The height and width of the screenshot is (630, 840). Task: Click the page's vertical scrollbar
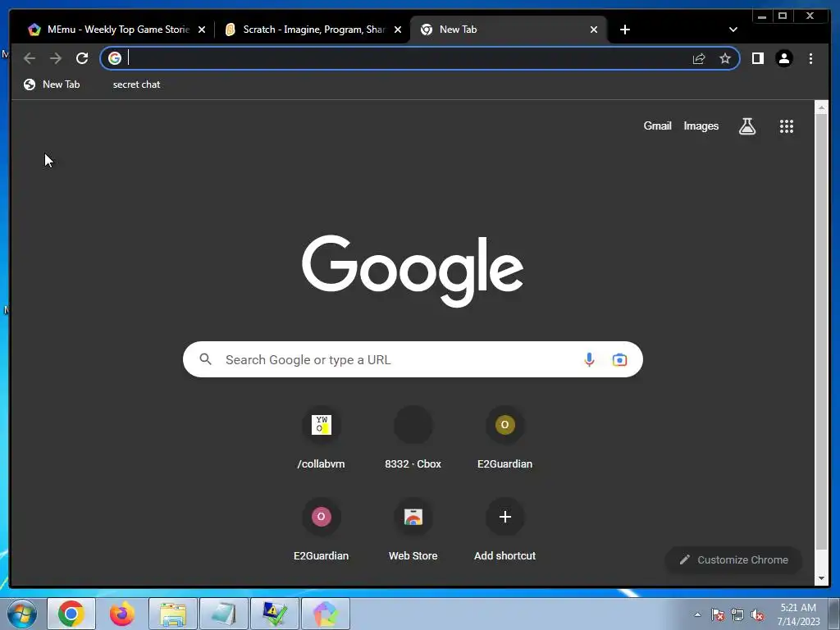coord(821,331)
